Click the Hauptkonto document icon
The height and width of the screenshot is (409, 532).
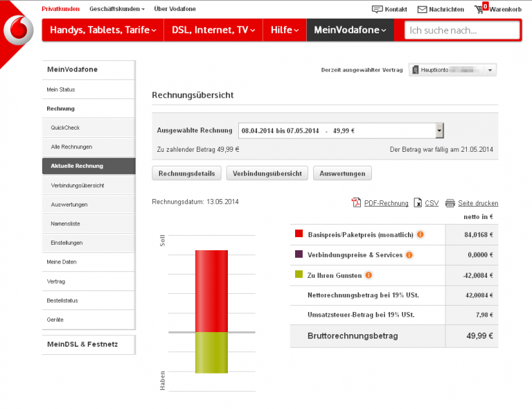coord(415,70)
